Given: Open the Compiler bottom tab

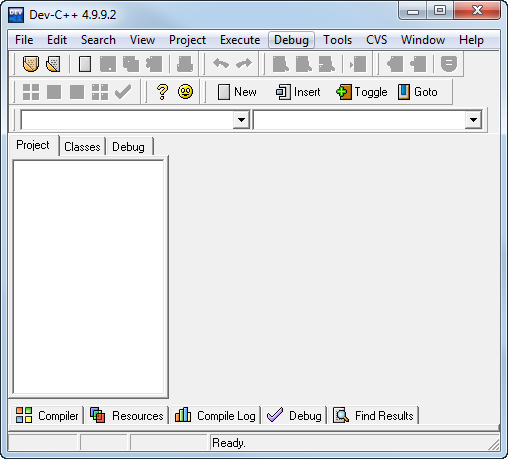Looking at the screenshot, I should point(47,415).
